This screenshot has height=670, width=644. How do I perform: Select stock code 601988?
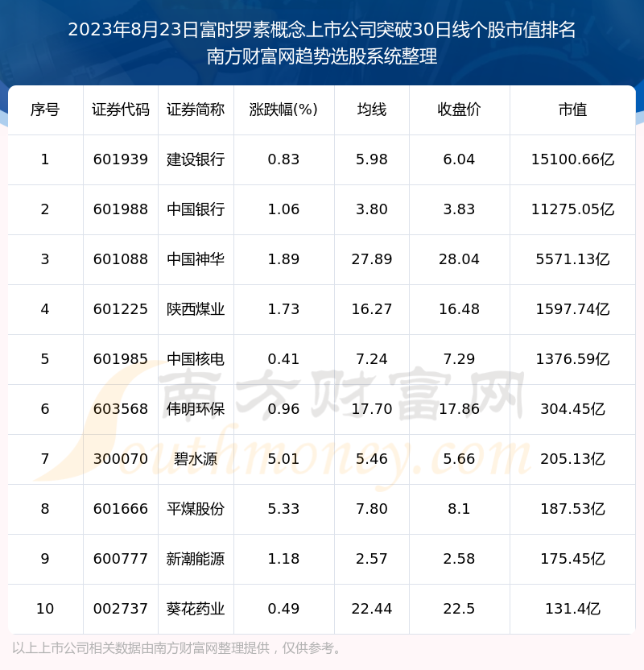click(121, 209)
